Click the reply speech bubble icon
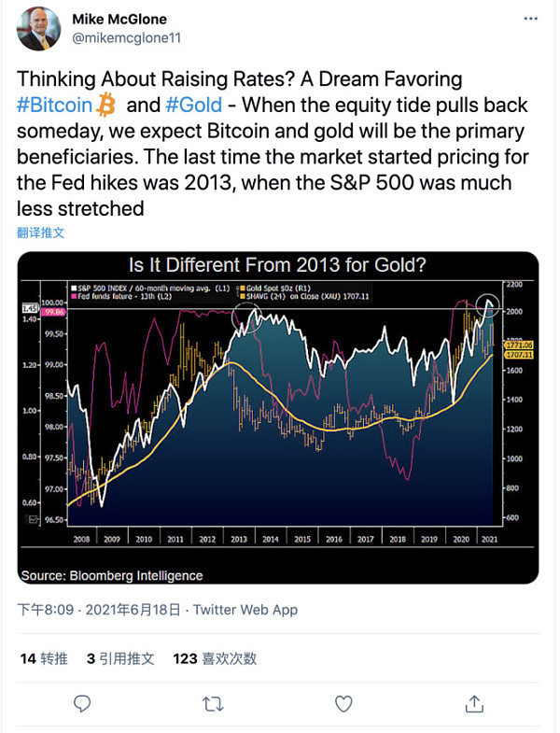Image resolution: width=560 pixels, height=733 pixels. (82, 703)
